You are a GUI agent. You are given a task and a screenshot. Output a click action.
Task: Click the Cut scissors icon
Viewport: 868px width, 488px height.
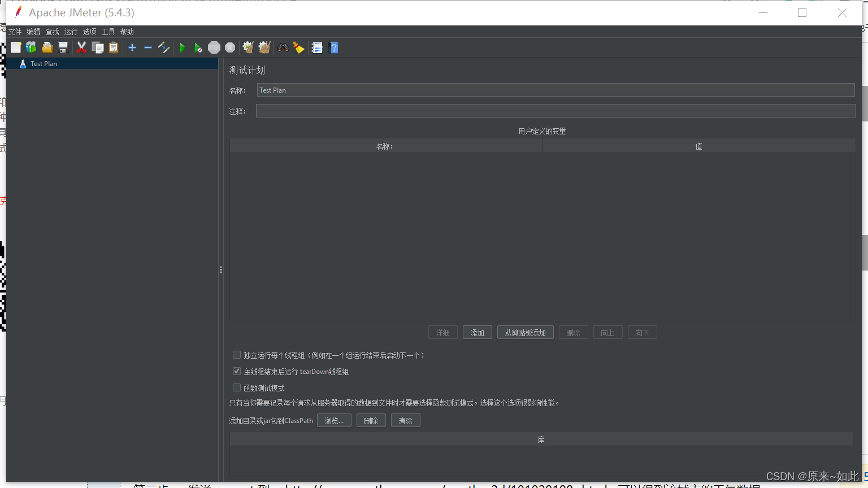click(x=82, y=47)
